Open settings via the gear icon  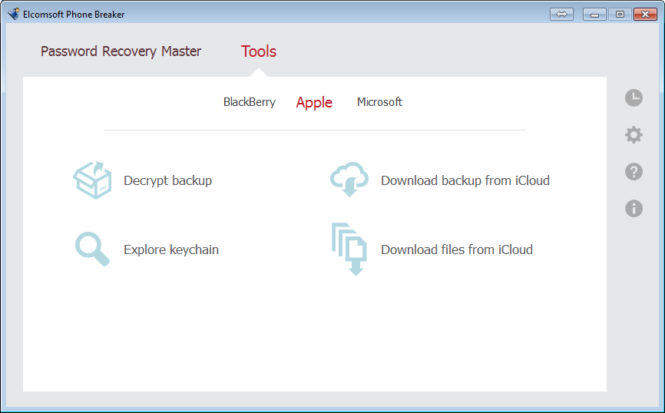[634, 135]
